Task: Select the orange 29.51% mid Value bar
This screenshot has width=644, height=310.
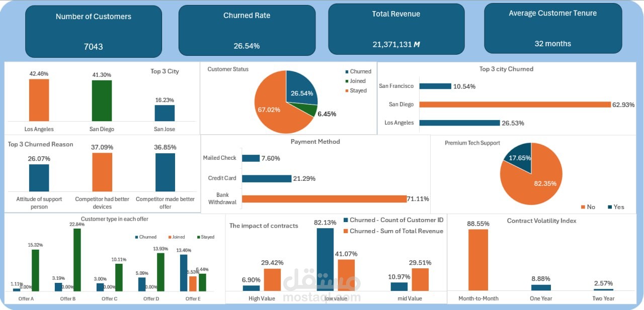Action: (420, 279)
